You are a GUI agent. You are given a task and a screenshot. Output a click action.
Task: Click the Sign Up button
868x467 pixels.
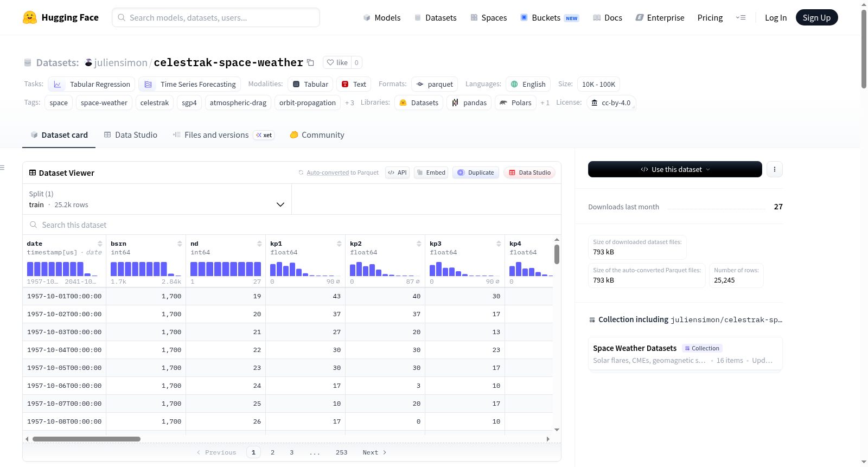click(816, 17)
